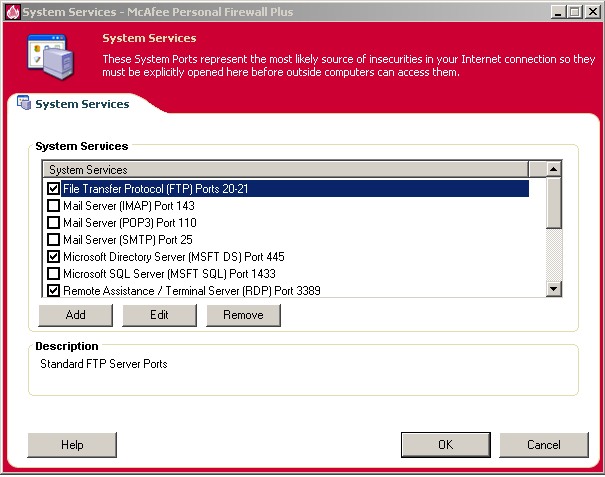The image size is (605, 477).
Task: Maximize the System Services window
Action: click(574, 12)
